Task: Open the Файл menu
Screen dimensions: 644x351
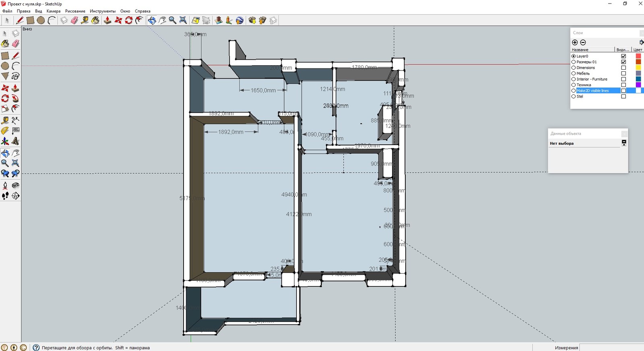Action: pos(7,11)
